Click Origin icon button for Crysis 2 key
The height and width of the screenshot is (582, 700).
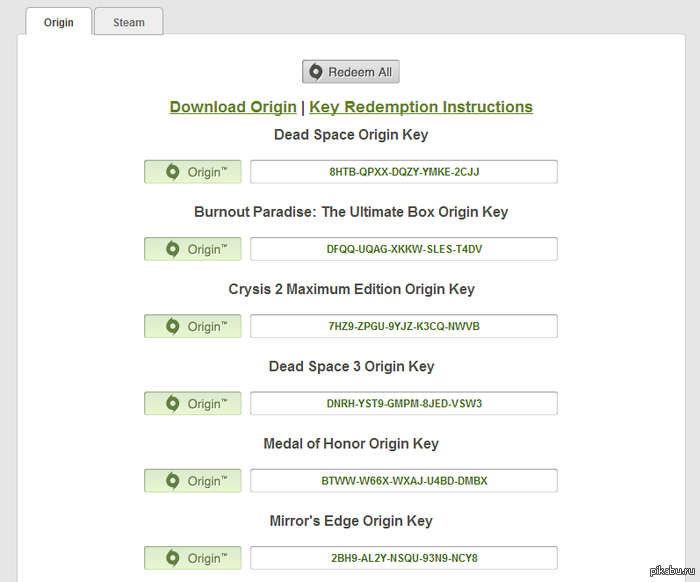[192, 326]
